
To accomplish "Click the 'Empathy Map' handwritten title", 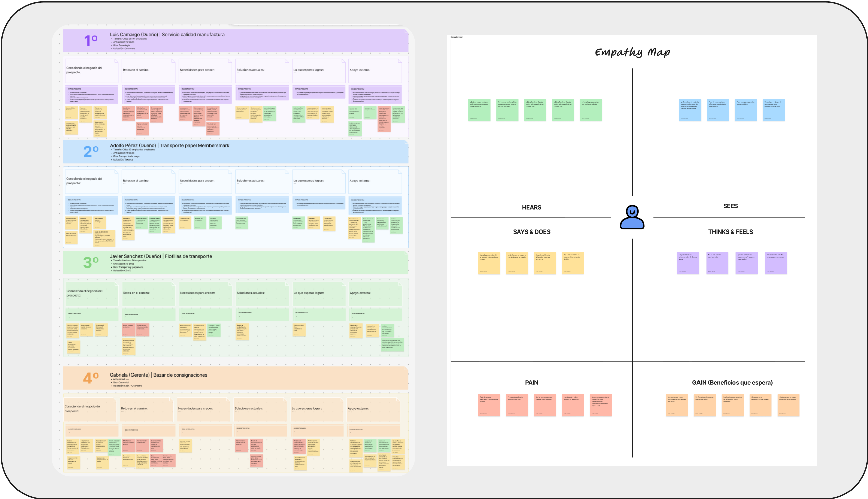I will 632,52.
